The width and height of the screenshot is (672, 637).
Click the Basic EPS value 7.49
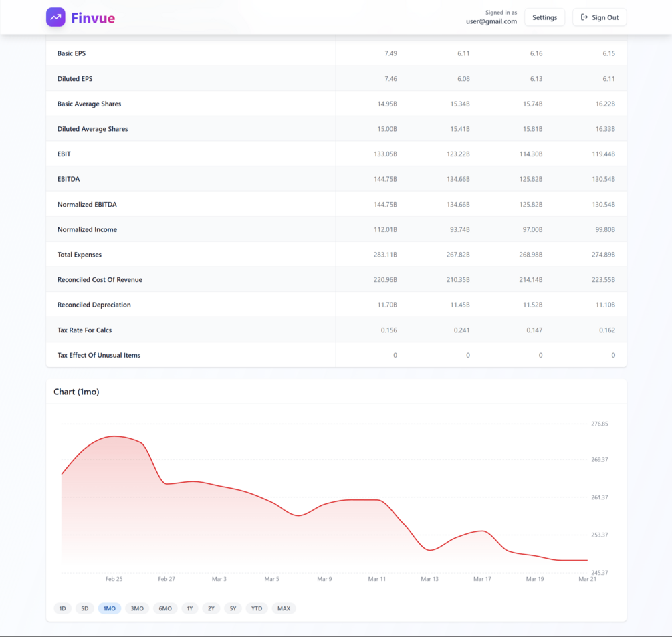(390, 53)
